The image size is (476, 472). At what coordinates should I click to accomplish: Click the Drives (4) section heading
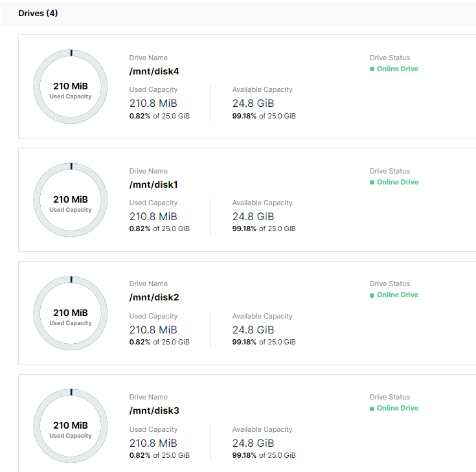[x=38, y=13]
